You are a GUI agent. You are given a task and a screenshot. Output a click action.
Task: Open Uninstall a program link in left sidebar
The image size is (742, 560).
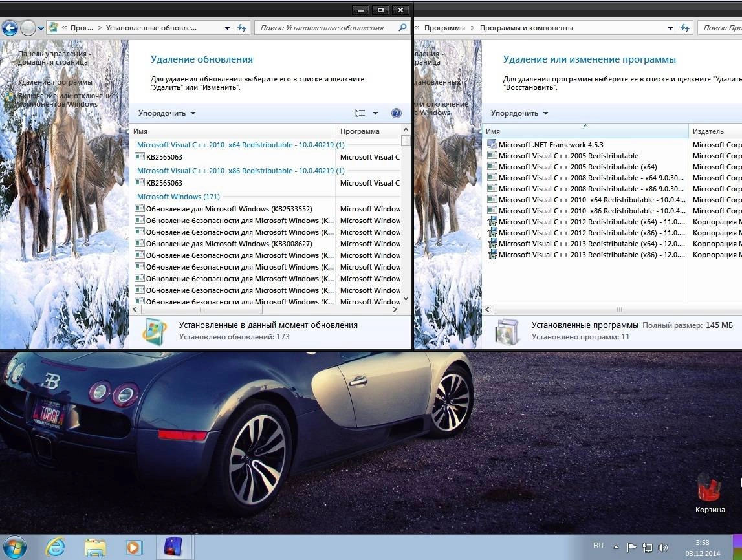tap(55, 82)
